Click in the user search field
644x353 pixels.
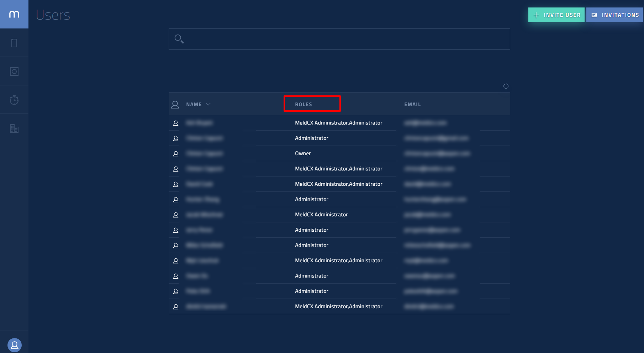[345, 39]
